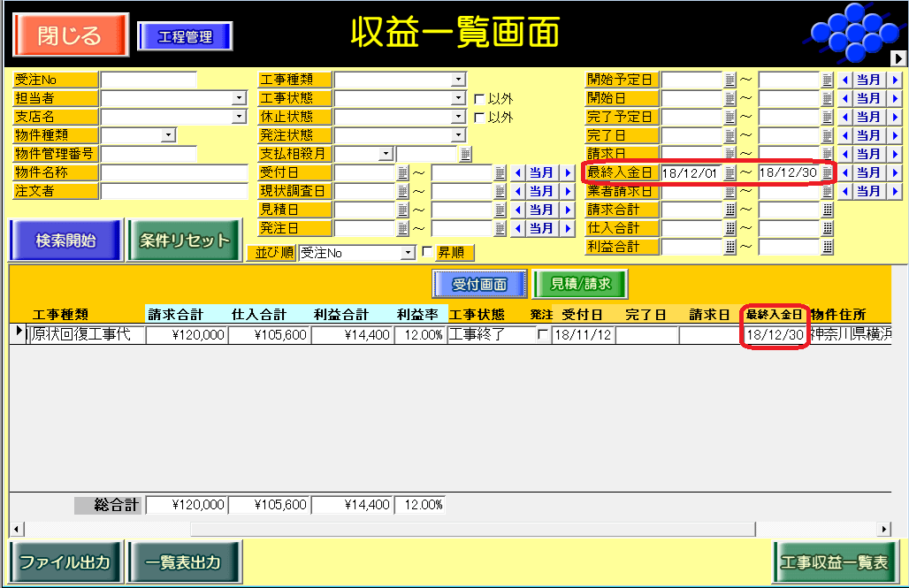
Task: Click next month arrow for 見積日
Action: tap(568, 210)
